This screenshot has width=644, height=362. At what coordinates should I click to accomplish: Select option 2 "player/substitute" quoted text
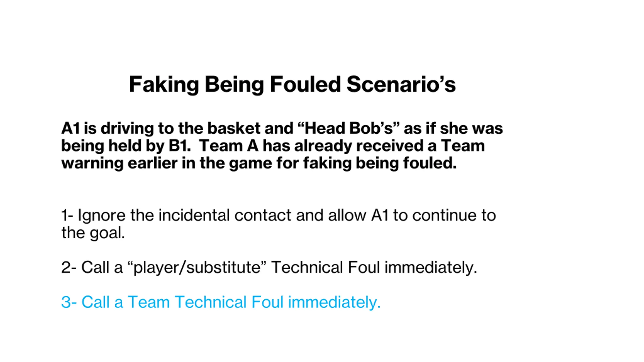(x=197, y=267)
